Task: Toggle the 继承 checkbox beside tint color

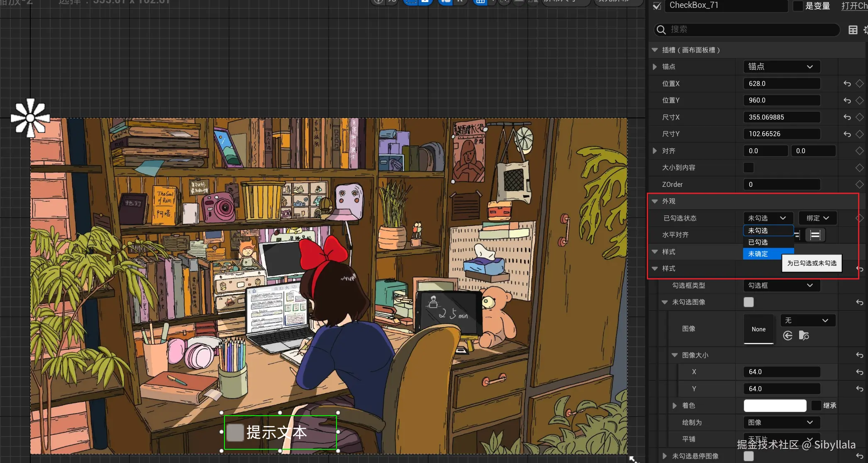Action: 816,406
